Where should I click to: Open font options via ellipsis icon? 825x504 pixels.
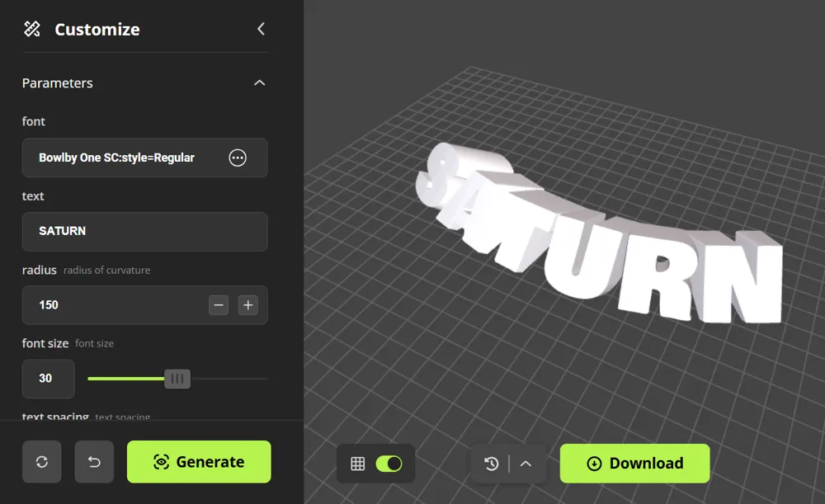pos(238,158)
